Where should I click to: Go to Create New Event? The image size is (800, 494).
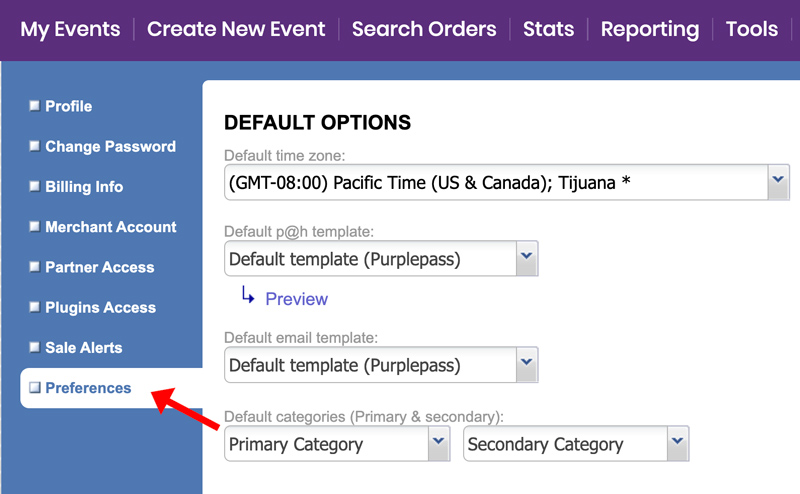click(236, 29)
